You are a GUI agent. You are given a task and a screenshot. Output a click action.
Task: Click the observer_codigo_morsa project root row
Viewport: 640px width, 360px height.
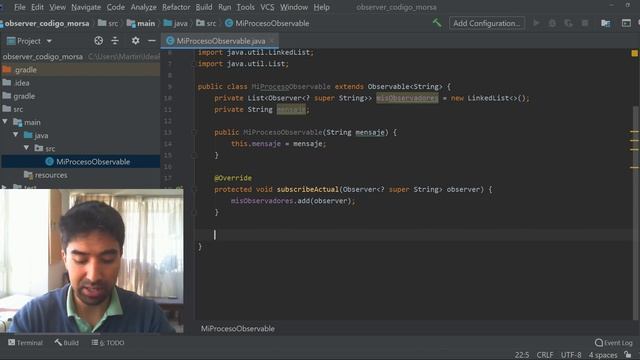coord(80,57)
